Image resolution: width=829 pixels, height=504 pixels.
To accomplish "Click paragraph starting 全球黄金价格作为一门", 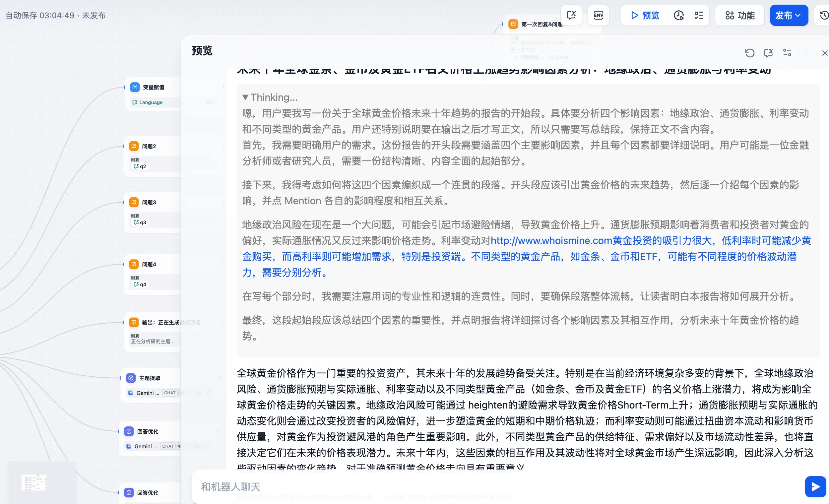I will [x=527, y=420].
